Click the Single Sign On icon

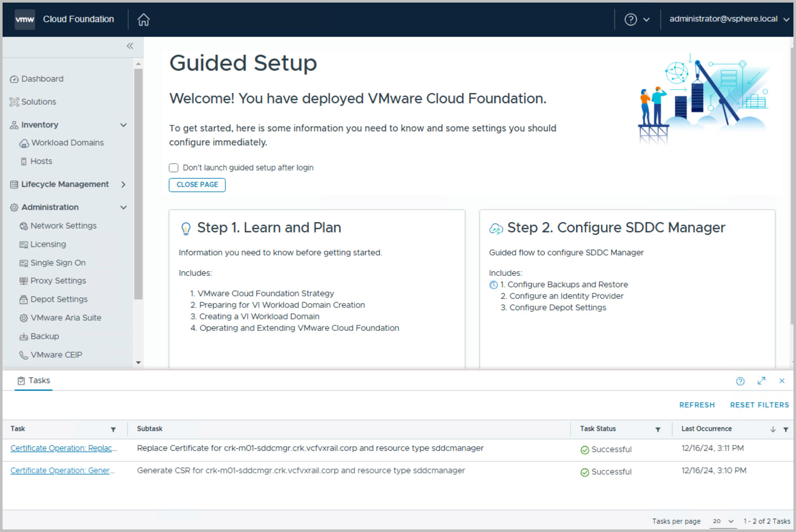[x=24, y=263]
